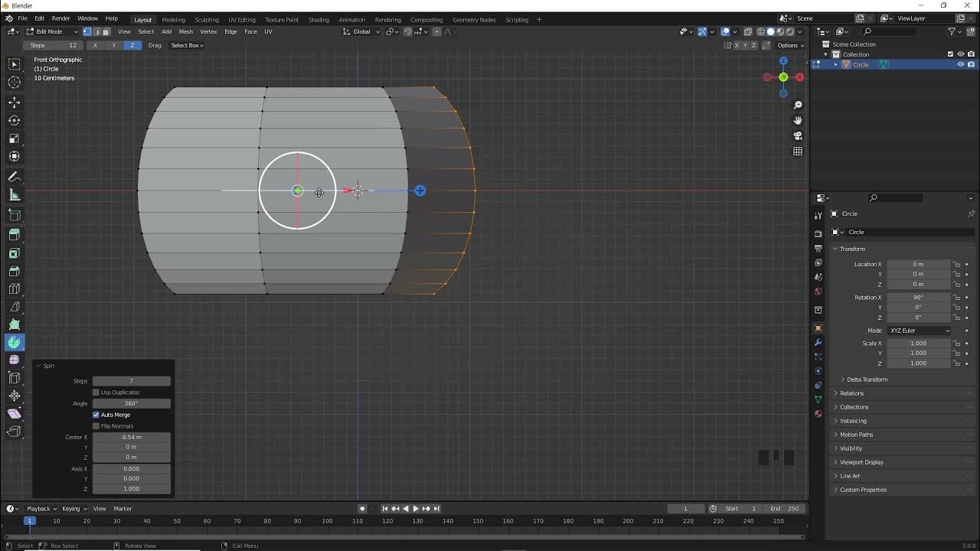Viewport: 980px width, 551px height.
Task: Select the Select Box tool in toolbar
Action: [15, 64]
